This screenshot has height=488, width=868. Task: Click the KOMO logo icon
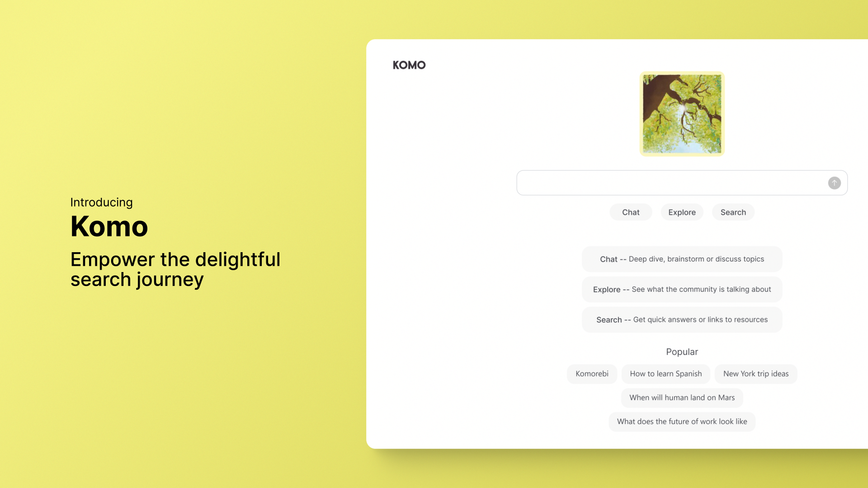point(410,65)
